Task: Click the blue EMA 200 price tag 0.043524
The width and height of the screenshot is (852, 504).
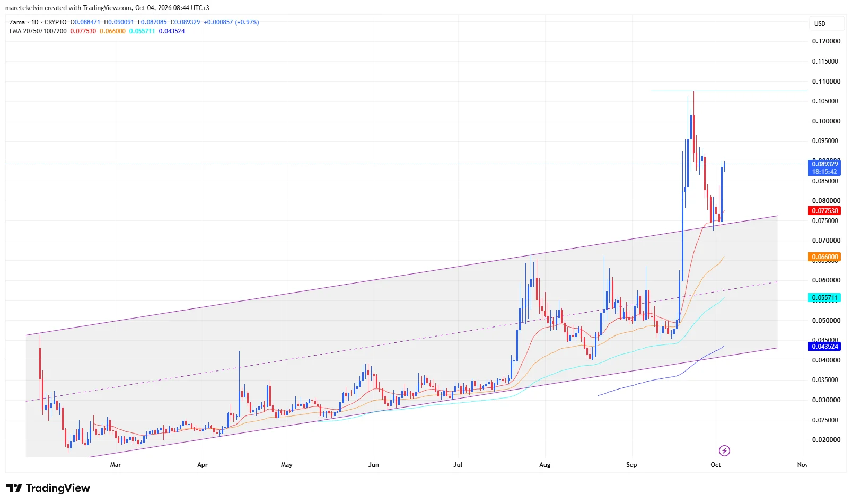Action: tap(824, 347)
